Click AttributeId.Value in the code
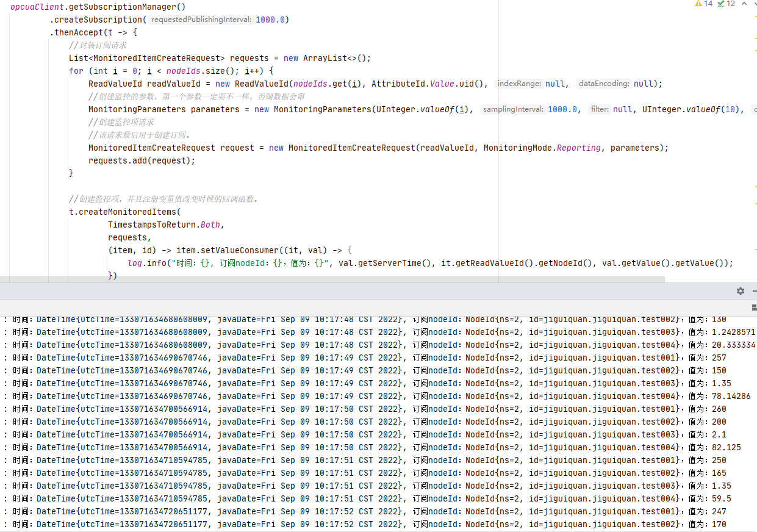This screenshot has height=532, width=757. [412, 84]
